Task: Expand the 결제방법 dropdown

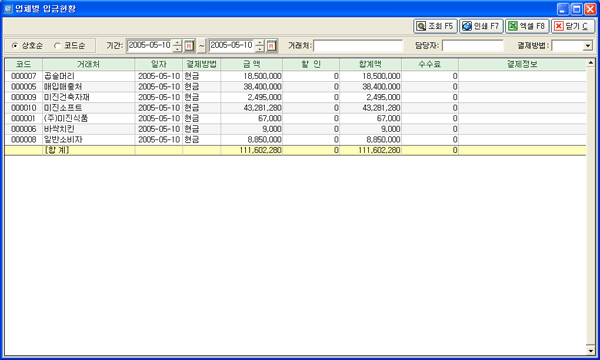Action: 588,46
